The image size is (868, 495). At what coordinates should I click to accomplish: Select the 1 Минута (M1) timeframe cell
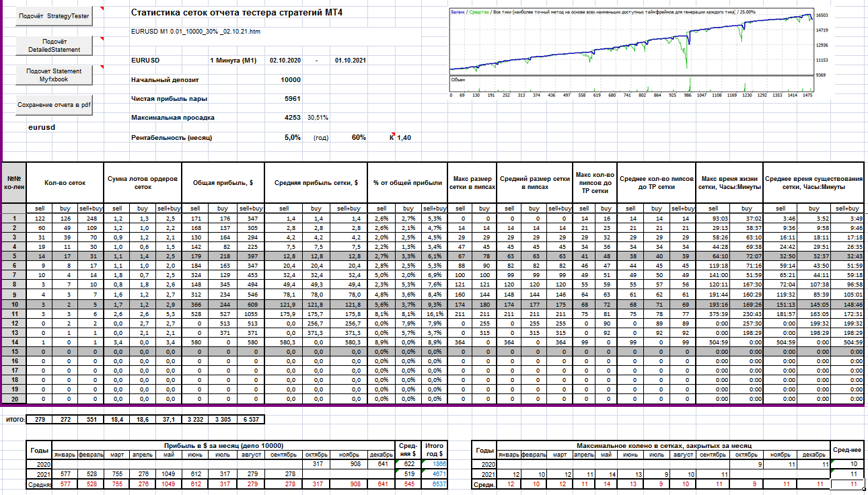pos(233,61)
